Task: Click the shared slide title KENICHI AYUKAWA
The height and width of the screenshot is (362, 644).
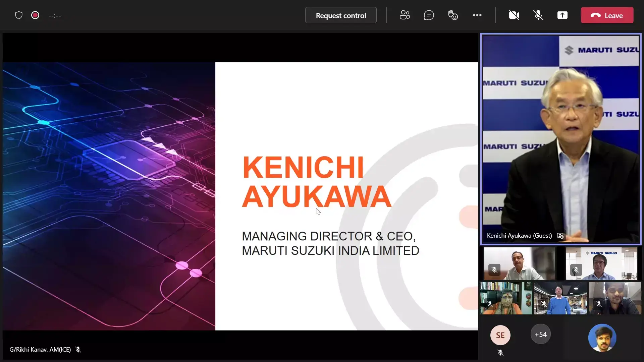Action: pyautogui.click(x=316, y=181)
